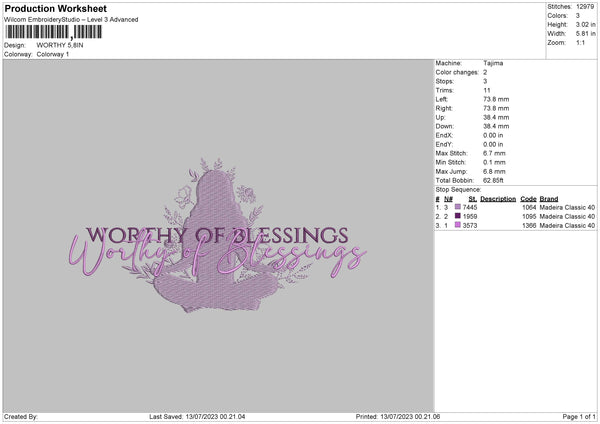The height and width of the screenshot is (424, 600).
Task: Click the Zoom value 1:1
Action: [x=580, y=43]
